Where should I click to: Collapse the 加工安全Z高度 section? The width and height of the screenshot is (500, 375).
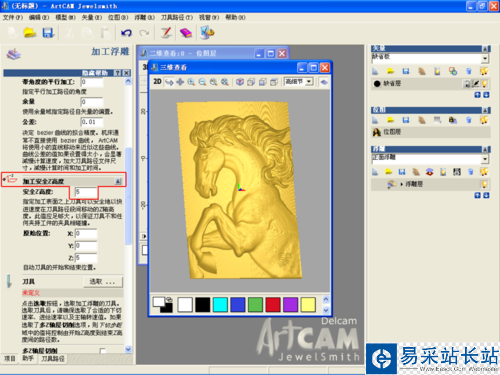click(x=118, y=181)
